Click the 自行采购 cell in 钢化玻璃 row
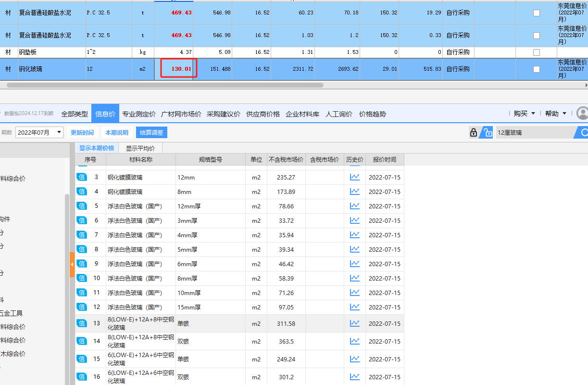The height and width of the screenshot is (385, 588). point(458,69)
